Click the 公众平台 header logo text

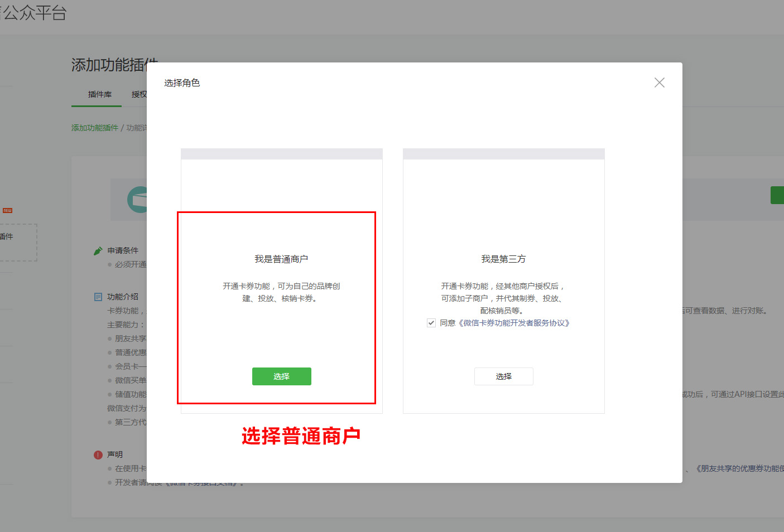pos(33,12)
